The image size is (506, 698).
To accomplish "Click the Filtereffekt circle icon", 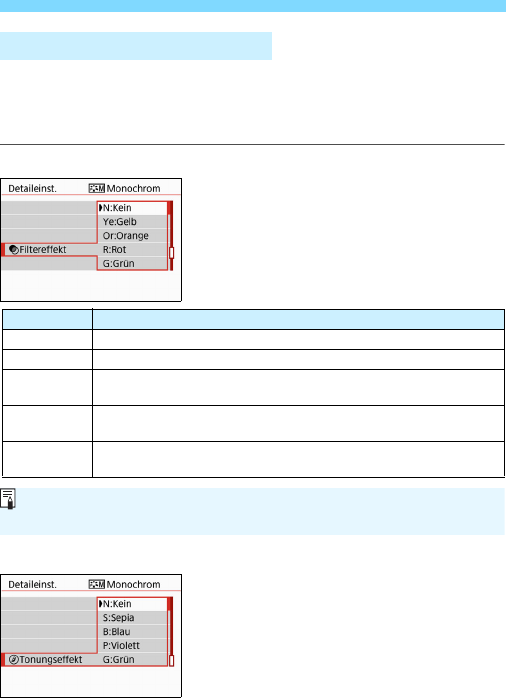I will tap(14, 250).
